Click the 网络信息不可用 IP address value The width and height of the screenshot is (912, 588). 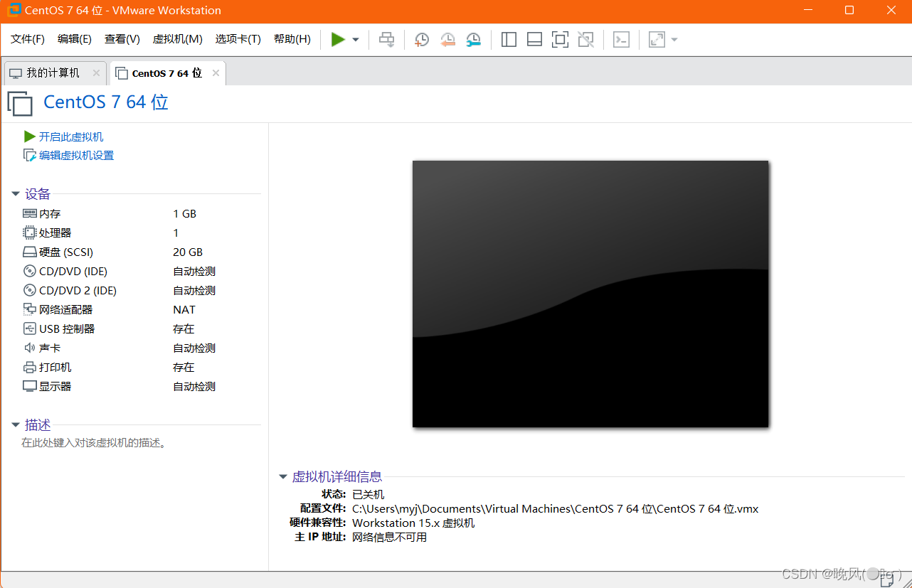point(390,537)
